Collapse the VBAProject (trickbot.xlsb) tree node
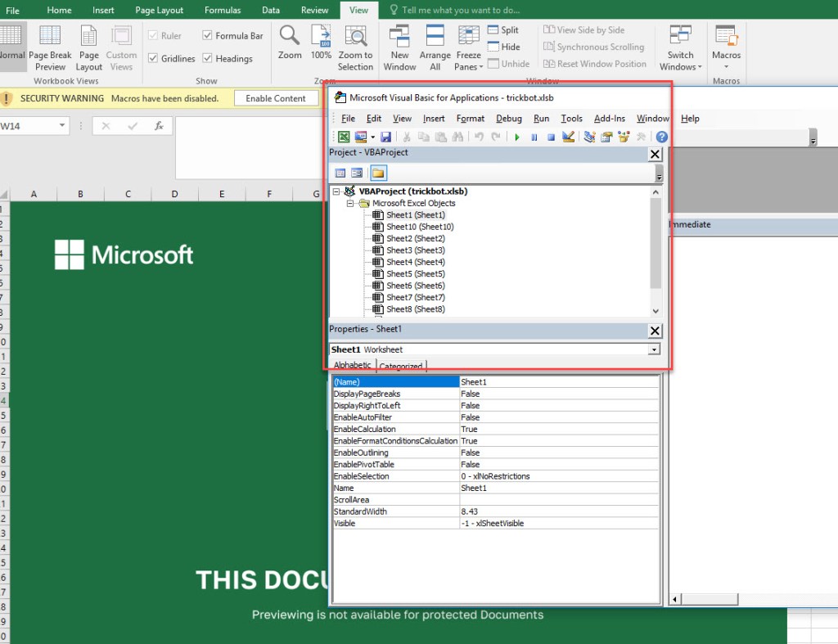The height and width of the screenshot is (644, 838). (x=336, y=191)
